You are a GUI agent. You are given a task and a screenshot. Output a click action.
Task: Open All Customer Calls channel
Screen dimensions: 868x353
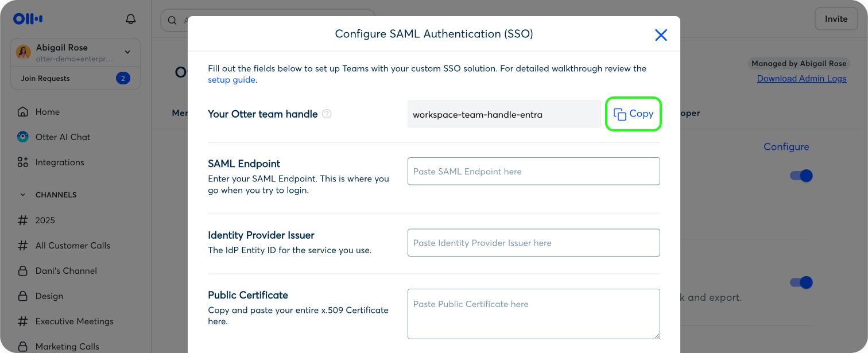point(72,246)
